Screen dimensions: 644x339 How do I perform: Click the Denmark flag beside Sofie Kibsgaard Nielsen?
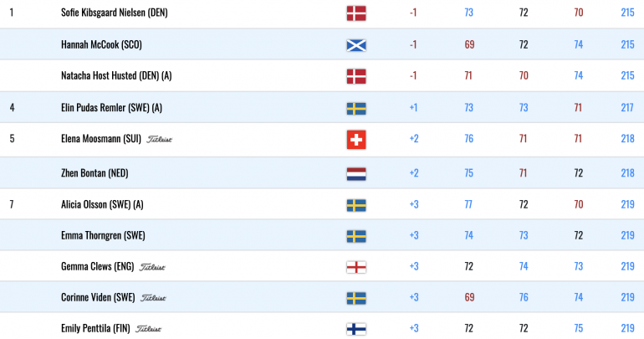point(356,13)
